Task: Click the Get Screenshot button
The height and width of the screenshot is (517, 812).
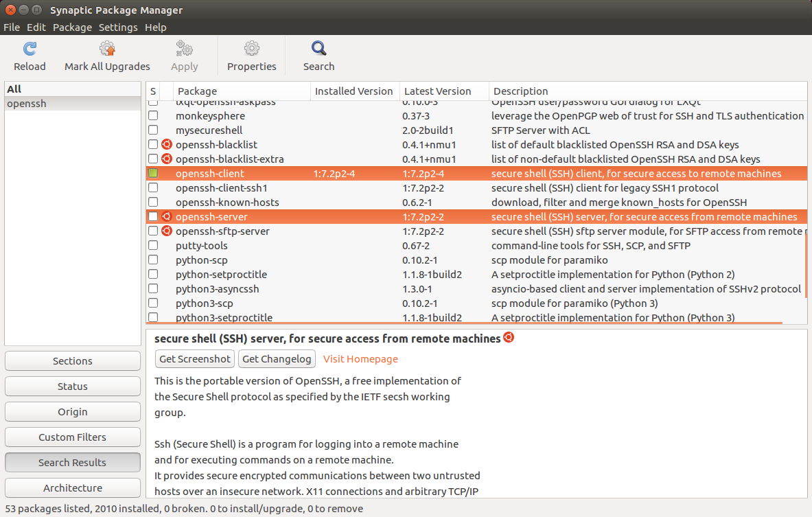Action: (x=194, y=358)
